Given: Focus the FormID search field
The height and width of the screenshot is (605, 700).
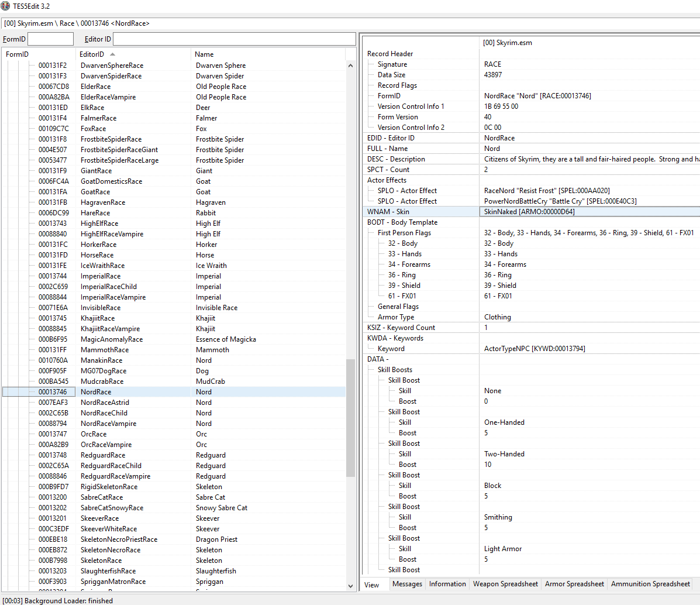Looking at the screenshot, I should coord(50,39).
